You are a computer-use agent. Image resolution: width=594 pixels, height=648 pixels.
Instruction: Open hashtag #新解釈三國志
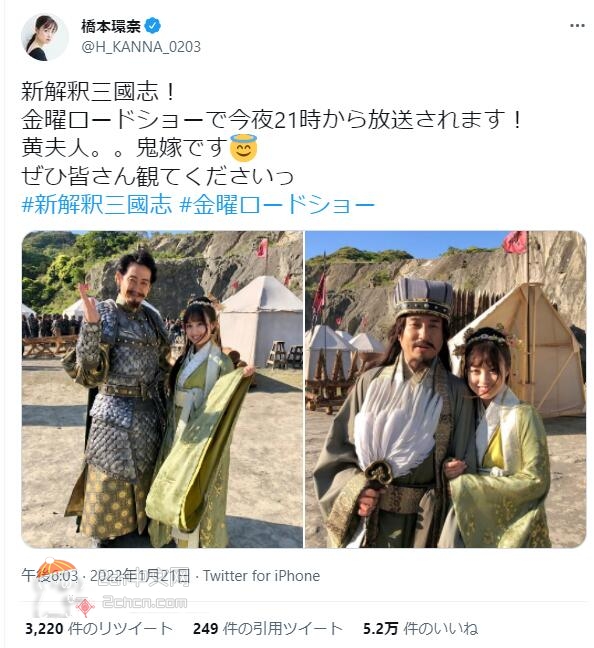[x=97, y=205]
